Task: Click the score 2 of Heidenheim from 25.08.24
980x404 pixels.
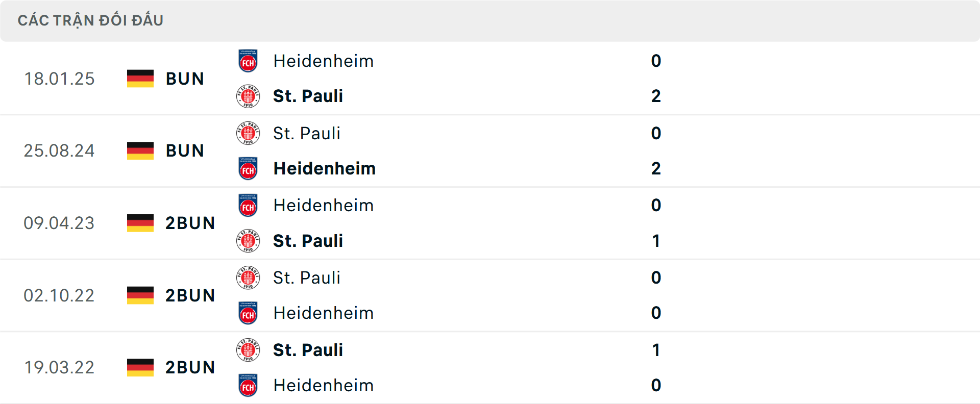Action: click(656, 168)
